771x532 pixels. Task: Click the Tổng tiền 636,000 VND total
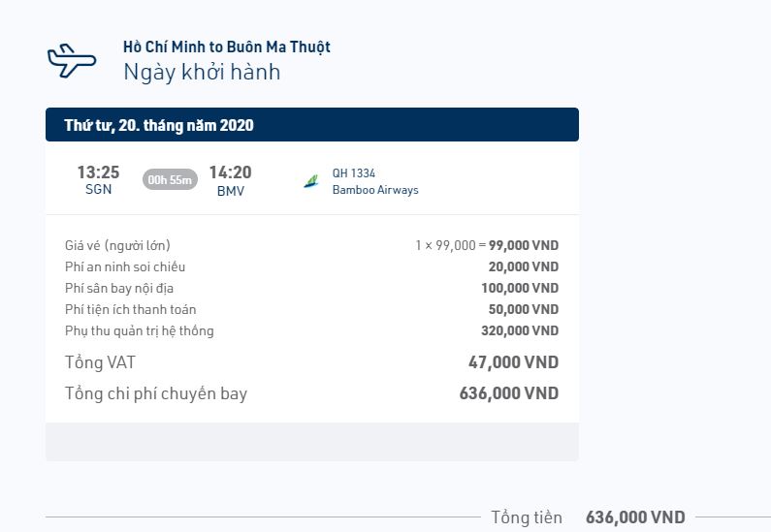coord(635,516)
